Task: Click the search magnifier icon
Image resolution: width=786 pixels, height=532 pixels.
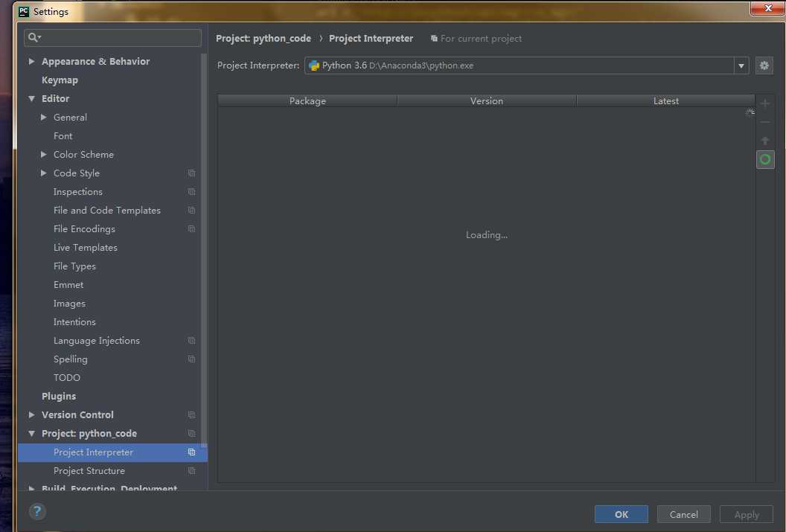Action: pyautogui.click(x=33, y=37)
